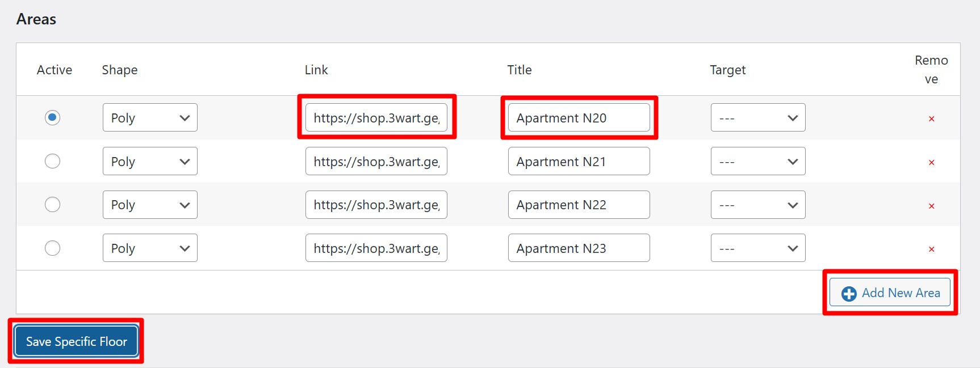
Task: Activate the Apartment N22 radio button
Action: (52, 204)
